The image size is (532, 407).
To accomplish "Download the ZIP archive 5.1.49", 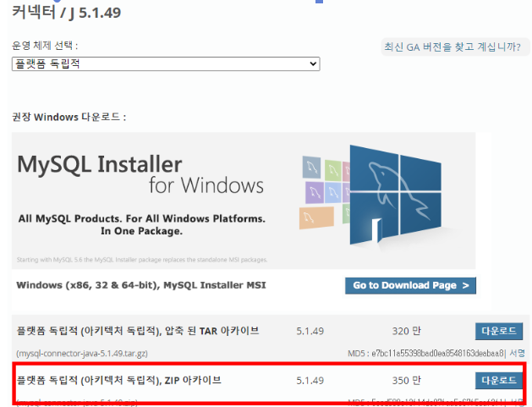I will (x=499, y=380).
